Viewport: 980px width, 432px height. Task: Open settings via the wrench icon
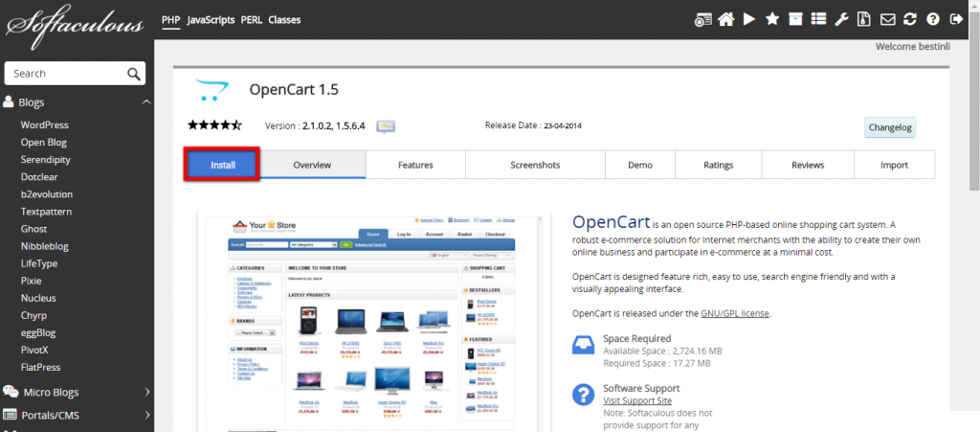841,19
